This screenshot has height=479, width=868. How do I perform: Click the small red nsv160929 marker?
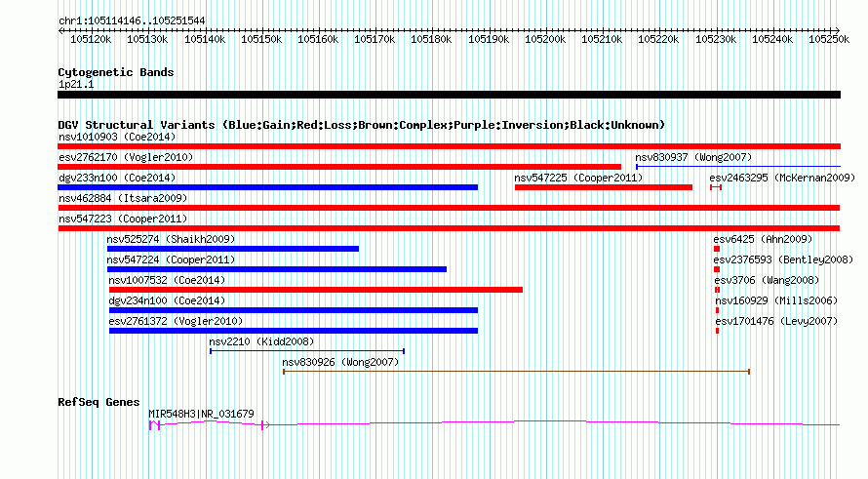tap(718, 310)
